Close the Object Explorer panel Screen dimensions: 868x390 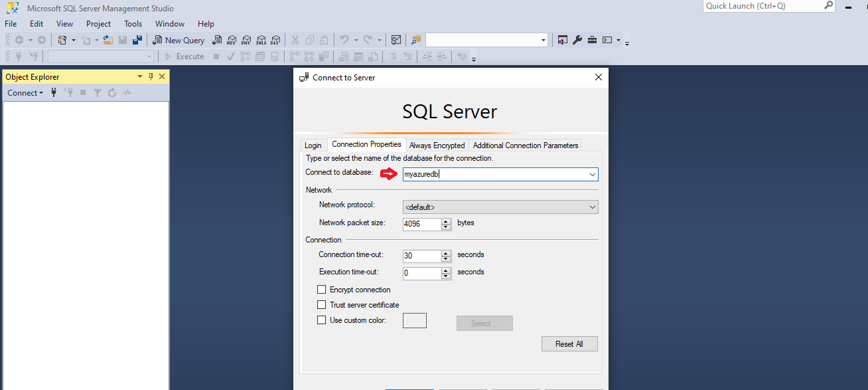[x=162, y=76]
